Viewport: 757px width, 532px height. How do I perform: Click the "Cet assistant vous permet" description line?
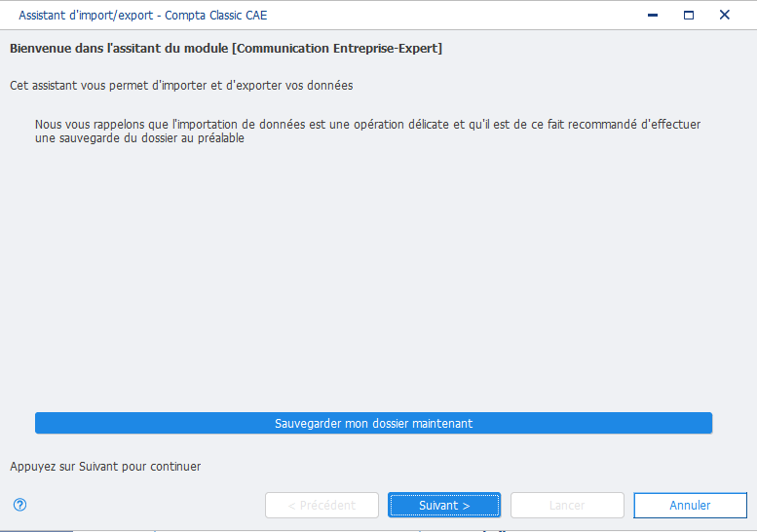pyautogui.click(x=181, y=86)
